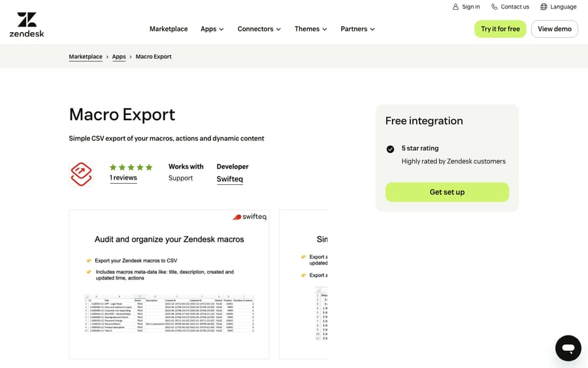Image resolution: width=588 pixels, height=368 pixels.
Task: Click the Contact us phone icon
Action: (x=495, y=7)
